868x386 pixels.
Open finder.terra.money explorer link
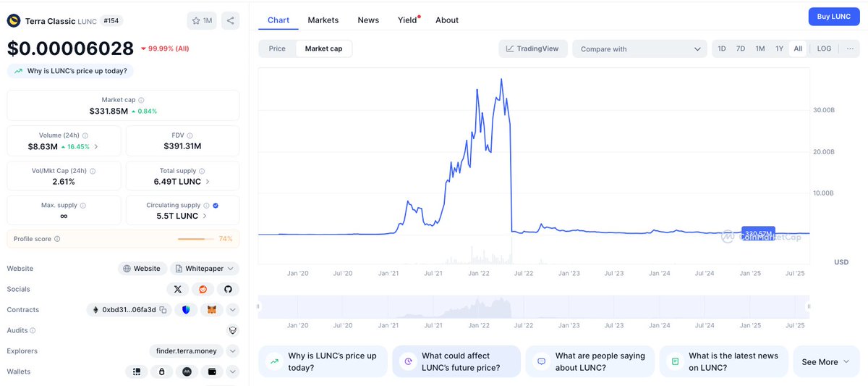click(x=187, y=351)
